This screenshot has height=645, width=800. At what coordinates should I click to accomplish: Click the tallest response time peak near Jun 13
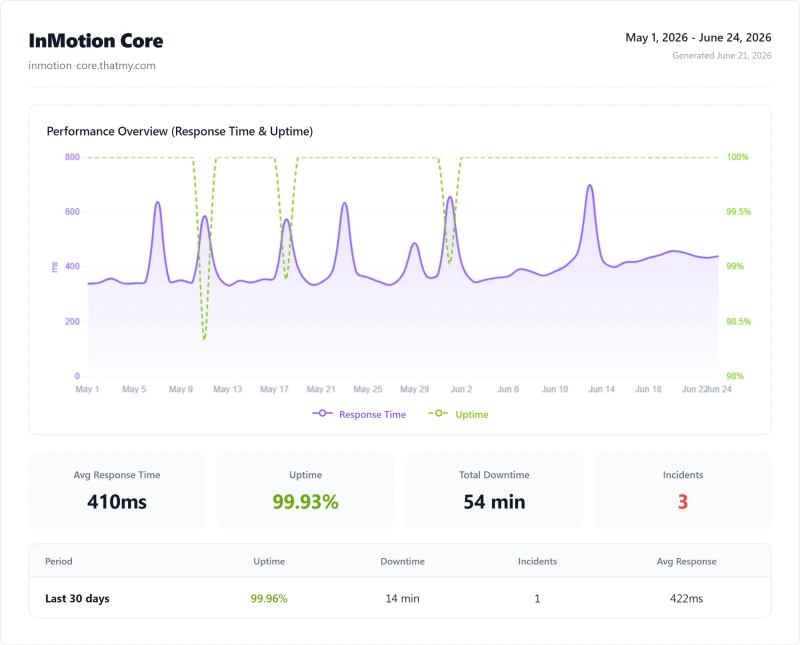click(x=590, y=185)
